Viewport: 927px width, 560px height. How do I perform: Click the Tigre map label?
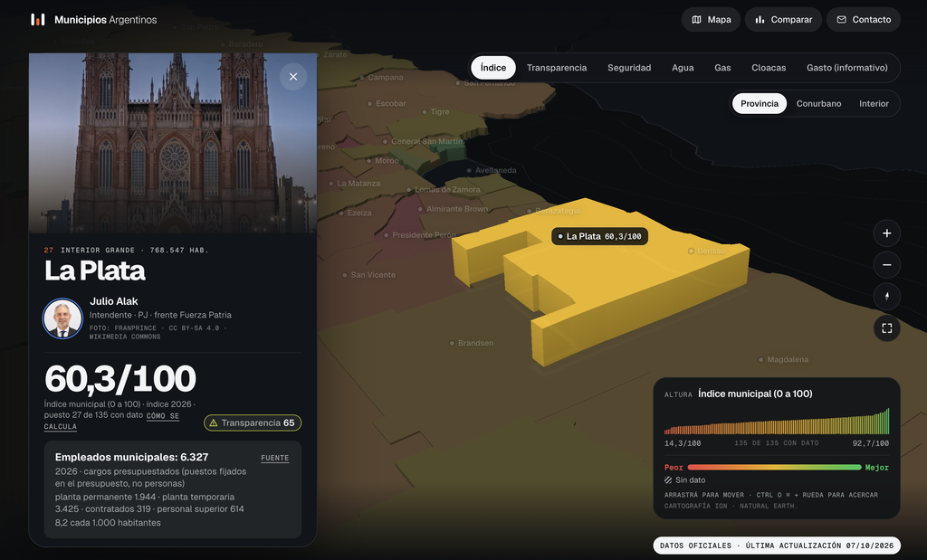(x=435, y=111)
